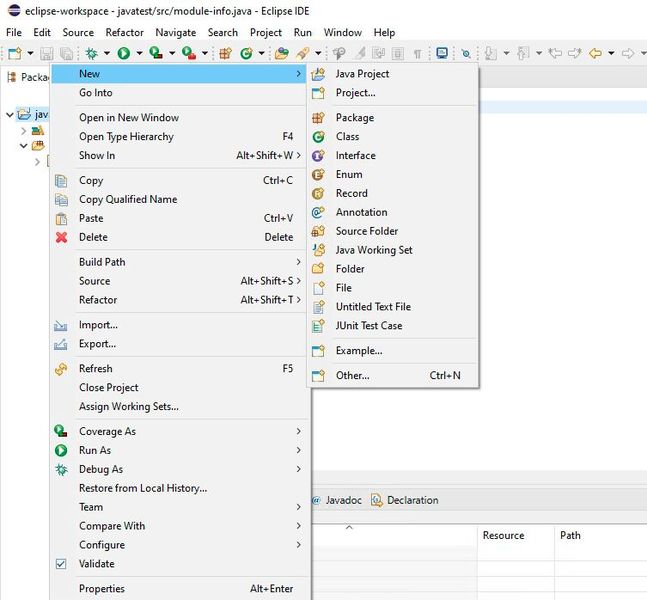Click the New toolbar icon
Image resolution: width=647 pixels, height=600 pixels.
pos(15,53)
